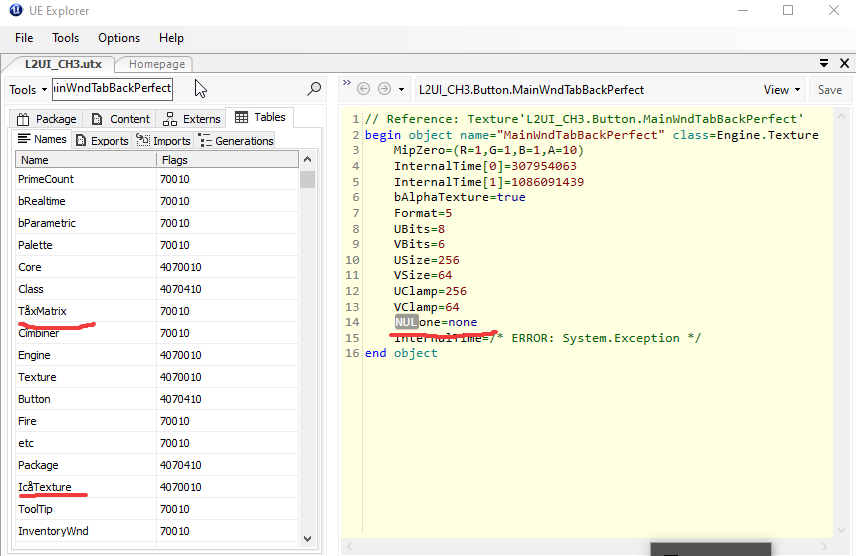This screenshot has width=856, height=556.
Task: Click the navigate forward arrow icon
Action: click(x=384, y=88)
